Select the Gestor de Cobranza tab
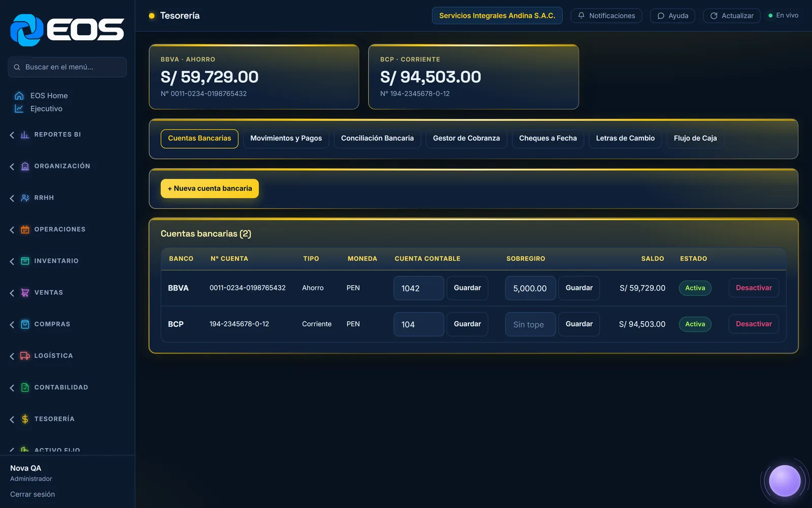Image resolution: width=812 pixels, height=508 pixels. pyautogui.click(x=466, y=138)
